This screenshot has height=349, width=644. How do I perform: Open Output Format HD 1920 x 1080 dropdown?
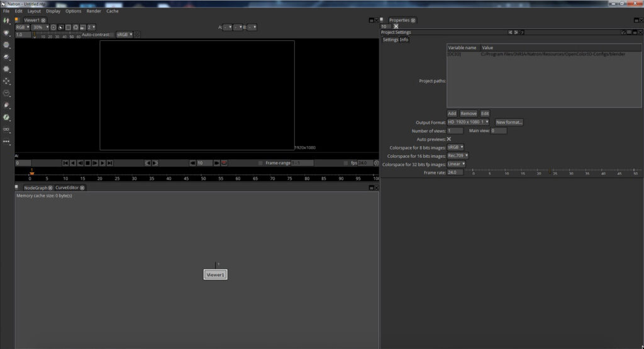[468, 122]
